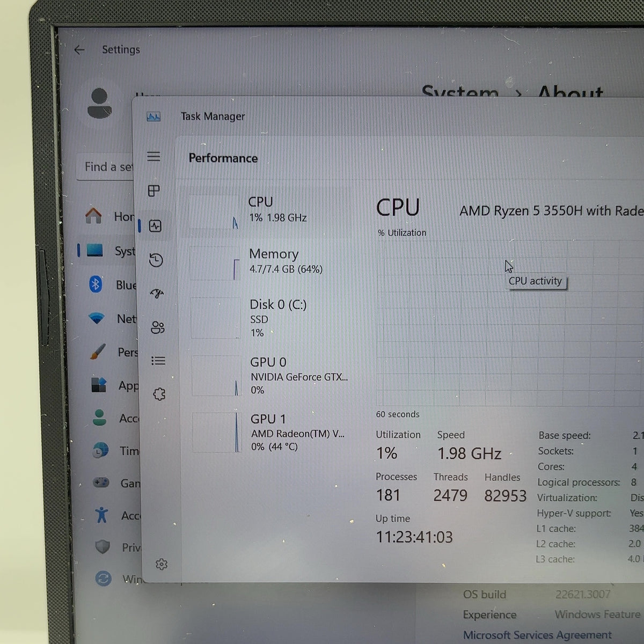Viewport: 644px width, 644px height.
Task: Click the AMD Ryzen 5 3550H processor name
Action: [551, 211]
